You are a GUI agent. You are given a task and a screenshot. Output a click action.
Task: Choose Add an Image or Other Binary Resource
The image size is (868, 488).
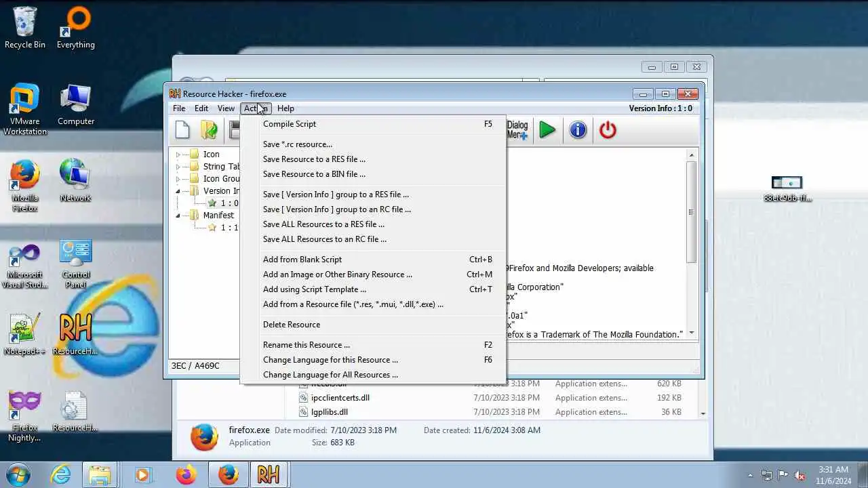coord(373,274)
